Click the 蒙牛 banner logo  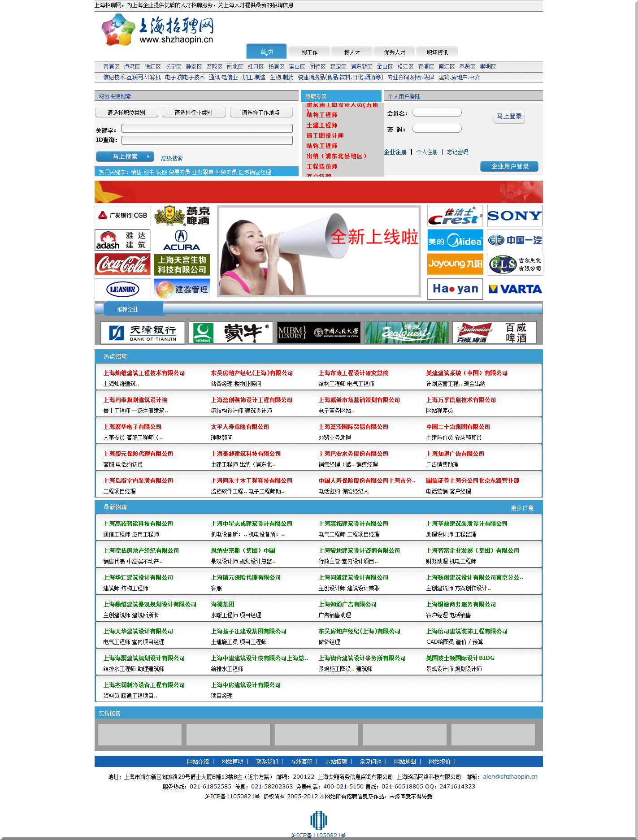[230, 333]
